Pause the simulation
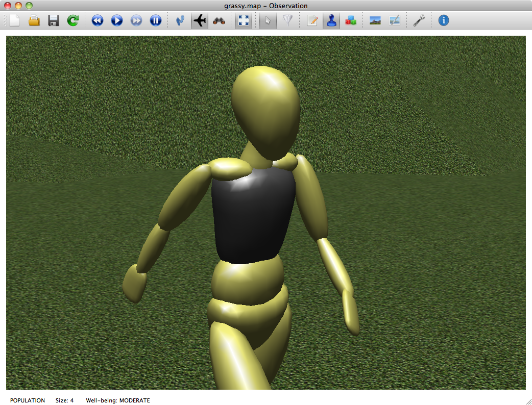 156,20
